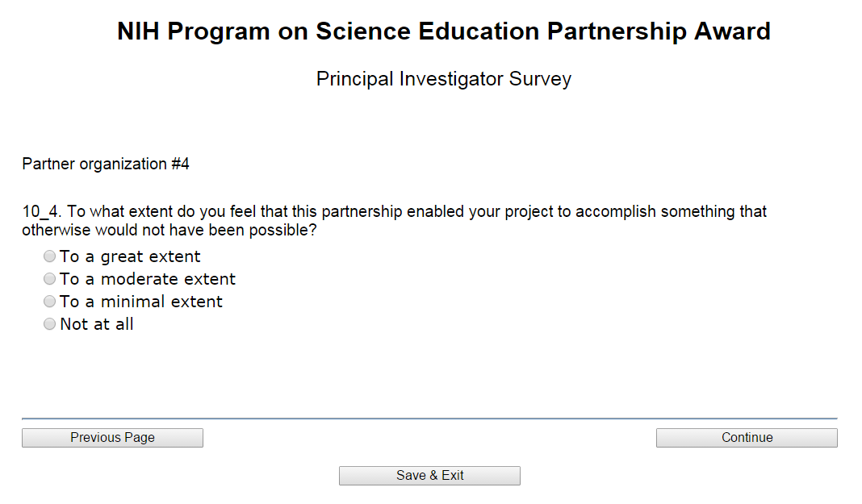Pick the "To a minimal extent" radio button

pyautogui.click(x=50, y=302)
